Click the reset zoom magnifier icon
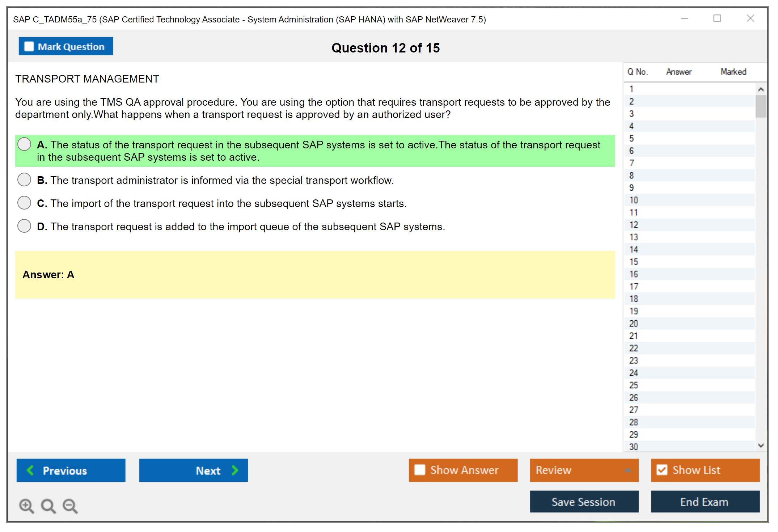Screen dimensions: 778x532 [x=48, y=506]
